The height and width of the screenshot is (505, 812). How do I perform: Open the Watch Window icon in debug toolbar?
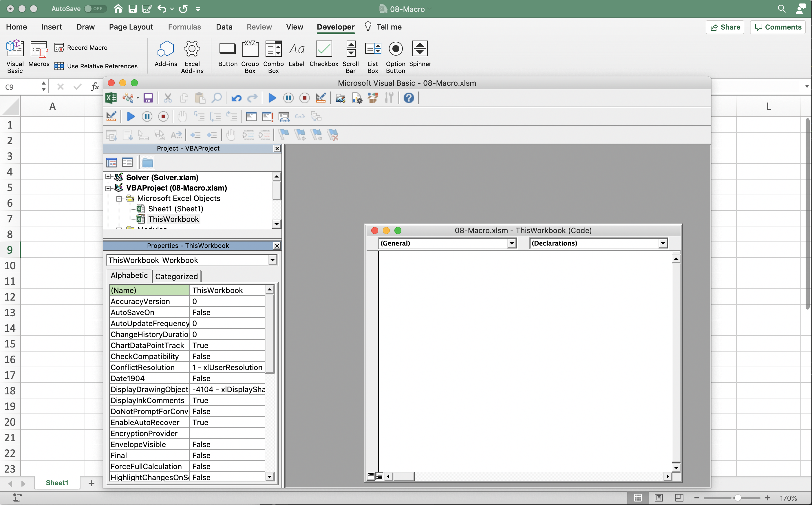(x=284, y=117)
